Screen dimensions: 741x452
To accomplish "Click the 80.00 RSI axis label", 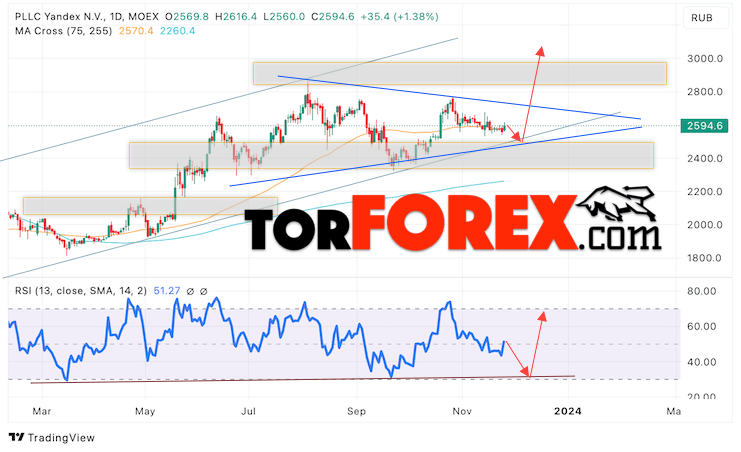I will [x=702, y=291].
